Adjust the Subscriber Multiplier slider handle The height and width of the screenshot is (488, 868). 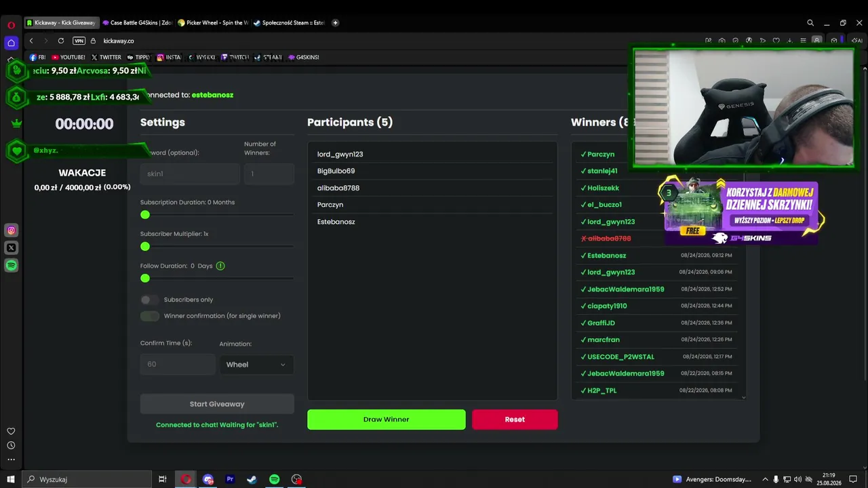pyautogui.click(x=145, y=247)
